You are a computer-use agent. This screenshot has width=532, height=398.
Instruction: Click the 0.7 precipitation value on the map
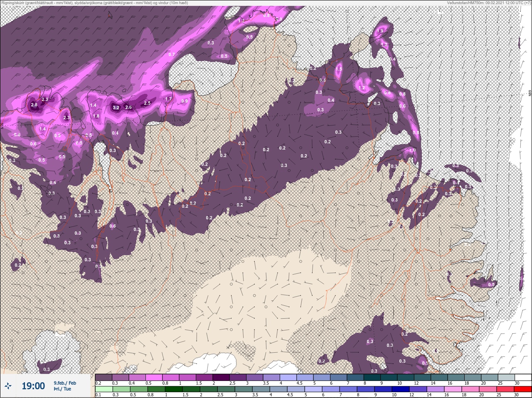tap(172, 54)
